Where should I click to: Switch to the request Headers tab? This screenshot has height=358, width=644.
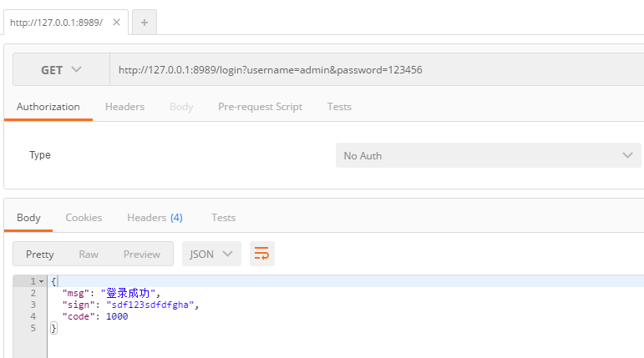pos(124,107)
